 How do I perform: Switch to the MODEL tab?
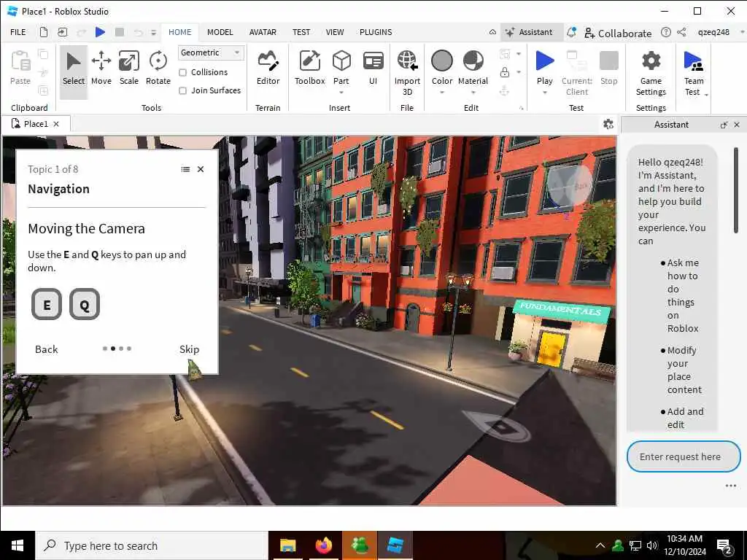[x=220, y=32]
